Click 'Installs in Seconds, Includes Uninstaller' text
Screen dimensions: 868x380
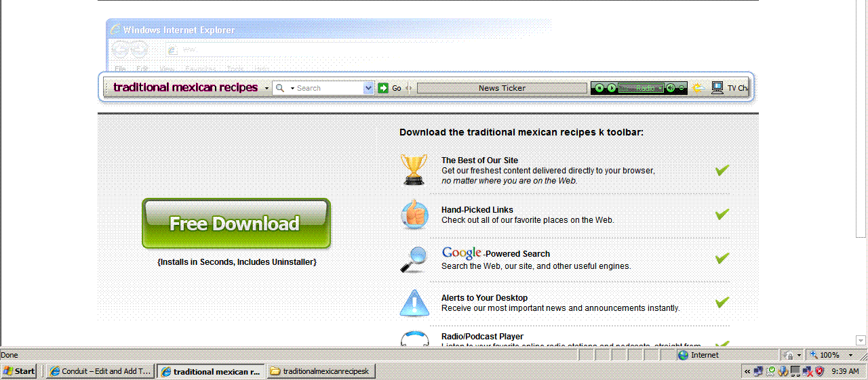[x=237, y=261]
